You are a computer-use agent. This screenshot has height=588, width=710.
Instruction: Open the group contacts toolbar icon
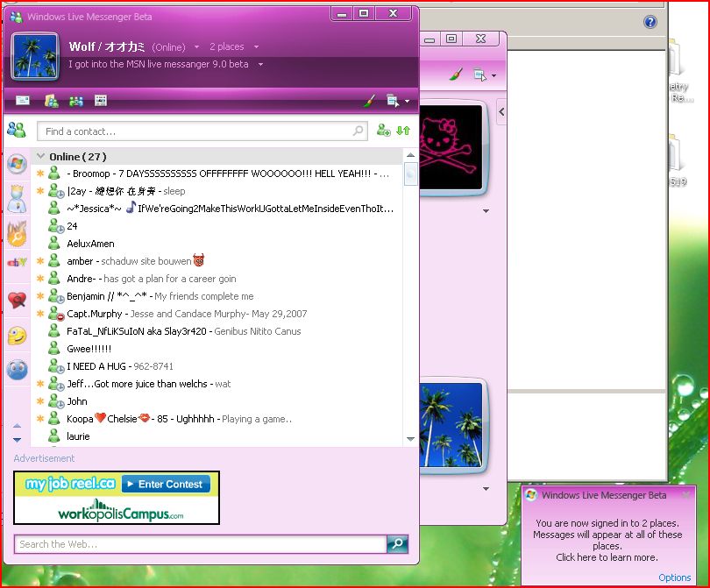75,101
